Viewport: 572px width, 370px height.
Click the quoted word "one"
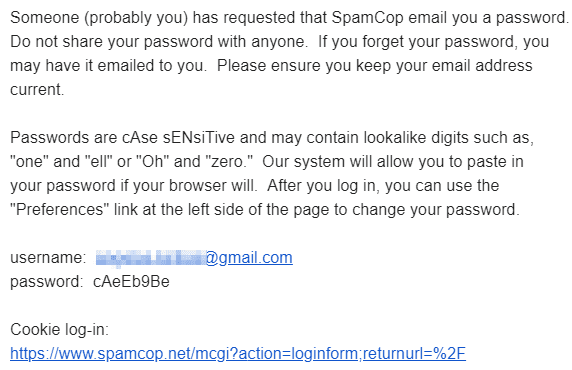[30, 162]
